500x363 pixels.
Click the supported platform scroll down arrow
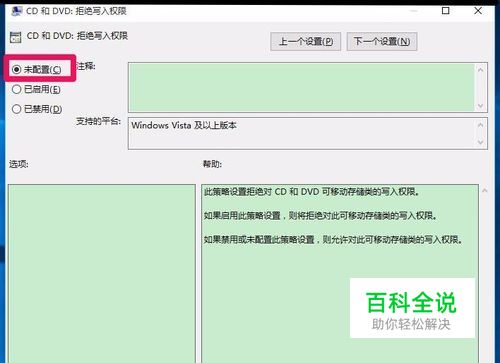[480, 142]
